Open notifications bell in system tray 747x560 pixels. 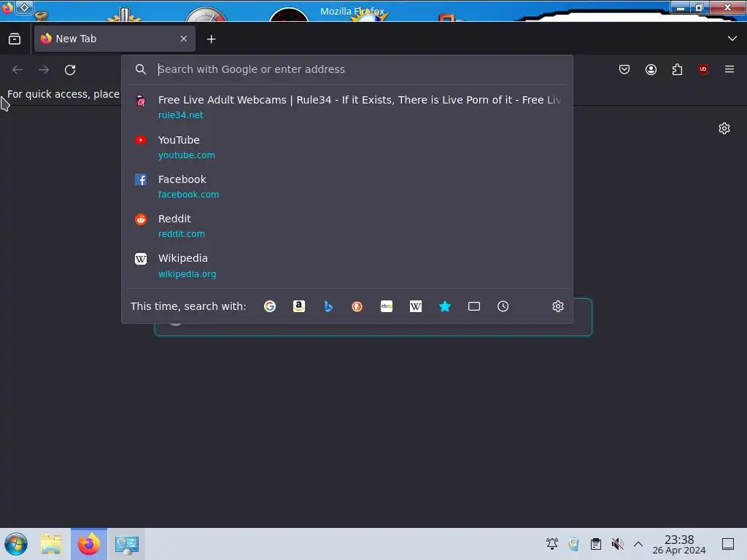click(x=551, y=543)
